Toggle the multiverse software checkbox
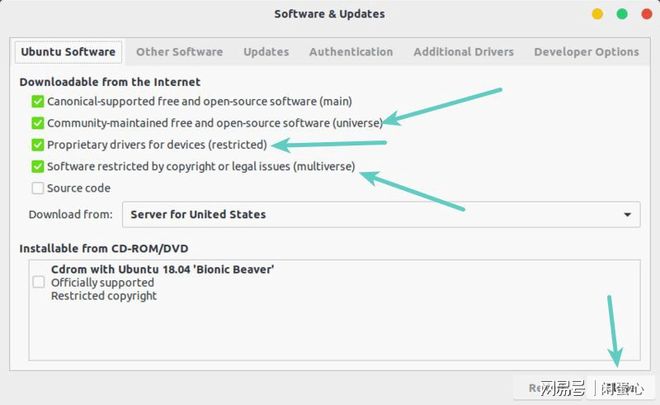Screen dimensions: 660x405 [37, 166]
